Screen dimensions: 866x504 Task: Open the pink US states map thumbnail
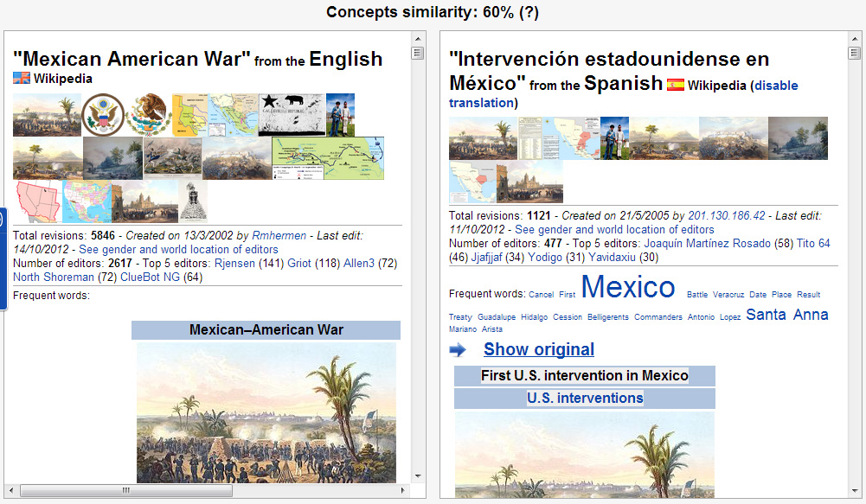[x=37, y=201]
